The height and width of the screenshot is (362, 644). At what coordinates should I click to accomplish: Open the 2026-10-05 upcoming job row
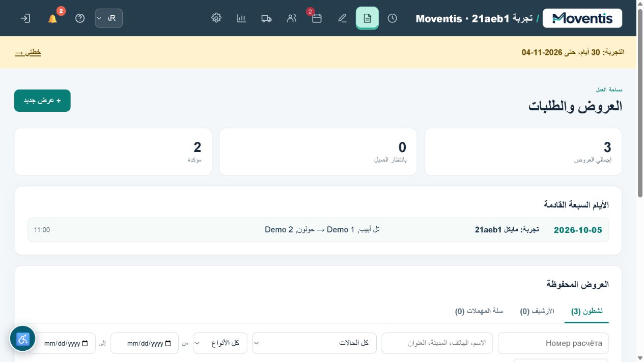coord(318,230)
